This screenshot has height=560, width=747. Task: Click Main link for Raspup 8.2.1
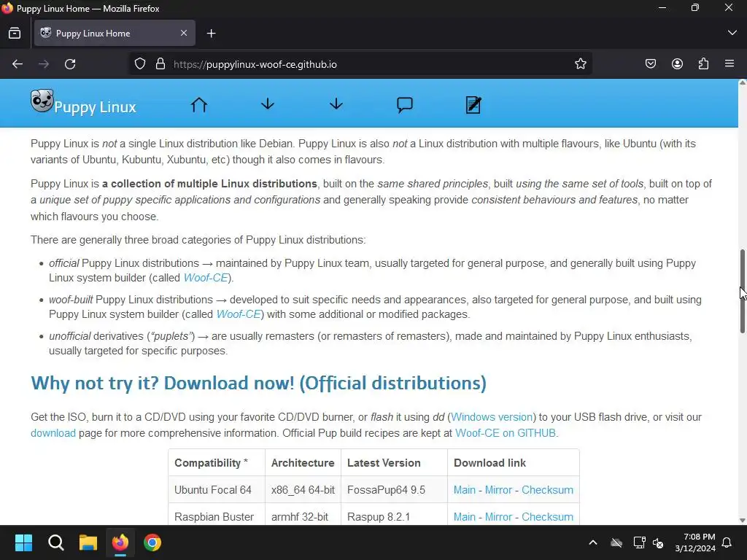pos(465,517)
